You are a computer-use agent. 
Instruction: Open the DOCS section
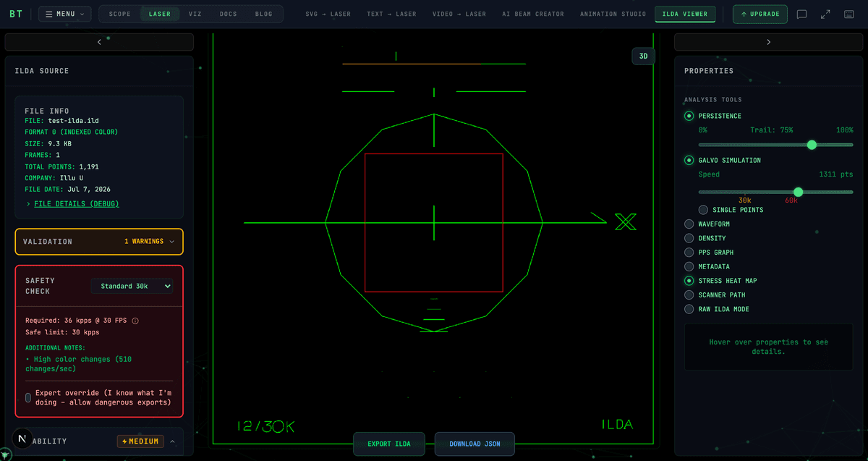coord(229,14)
